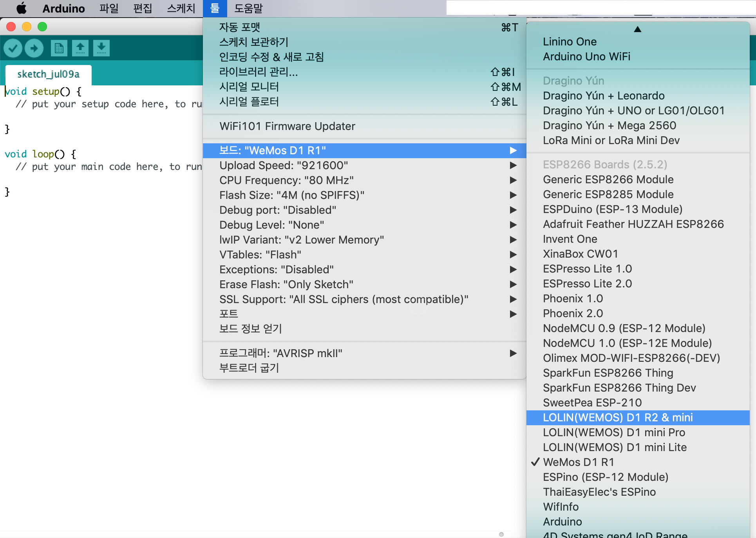Open the 도움말 menu
This screenshot has height=538, width=756.
tap(248, 8)
